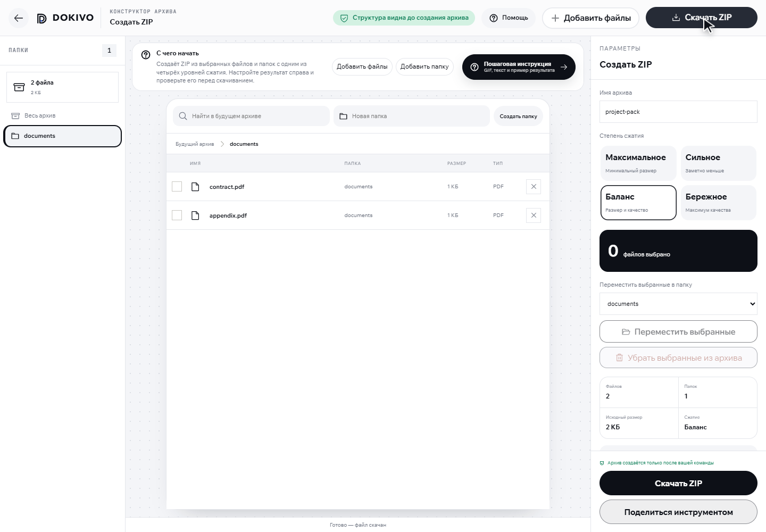
Task: Click Переместить выбранные button
Action: tap(678, 331)
